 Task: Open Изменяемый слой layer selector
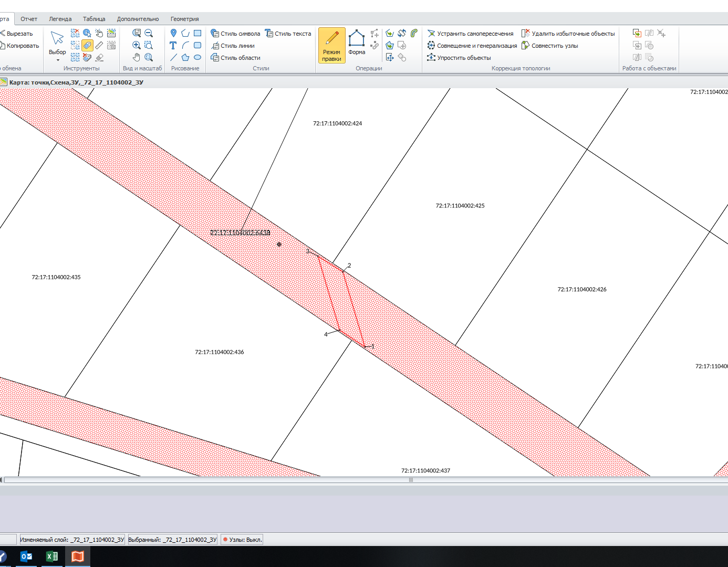72,540
